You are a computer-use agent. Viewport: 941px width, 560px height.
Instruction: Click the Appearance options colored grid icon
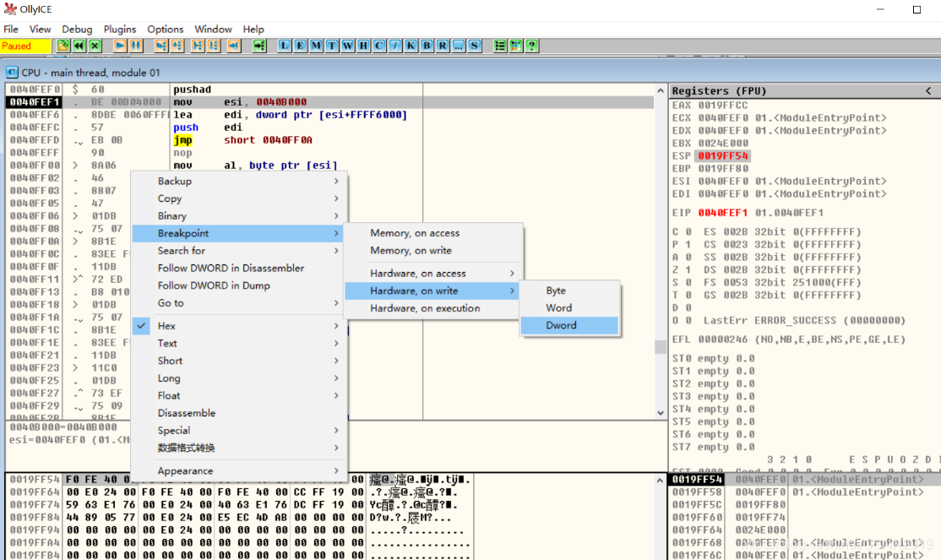pos(515,46)
